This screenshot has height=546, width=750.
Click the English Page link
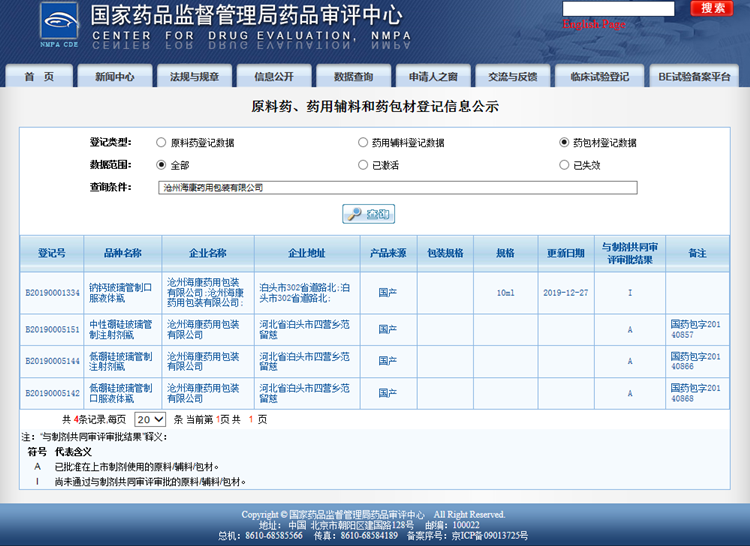click(x=593, y=24)
